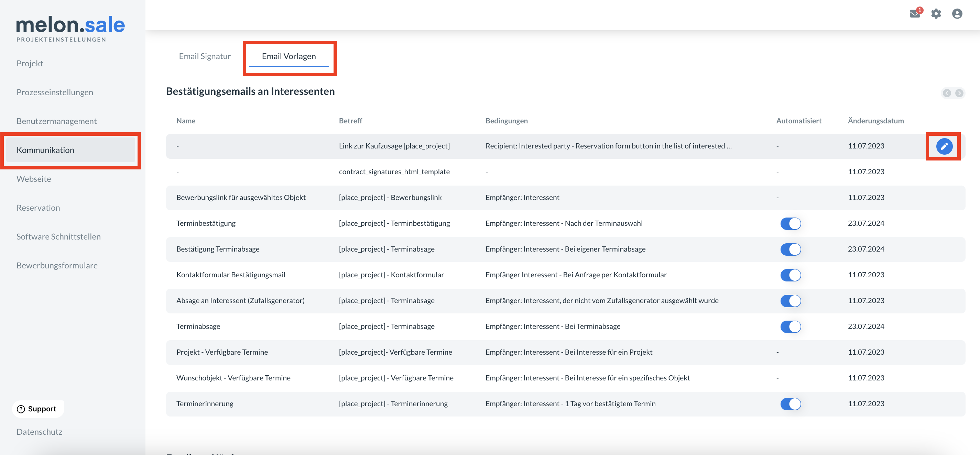Toggle Kontaktformular Bestätigungsmail automation switch
The height and width of the screenshot is (455, 980).
[x=790, y=275]
